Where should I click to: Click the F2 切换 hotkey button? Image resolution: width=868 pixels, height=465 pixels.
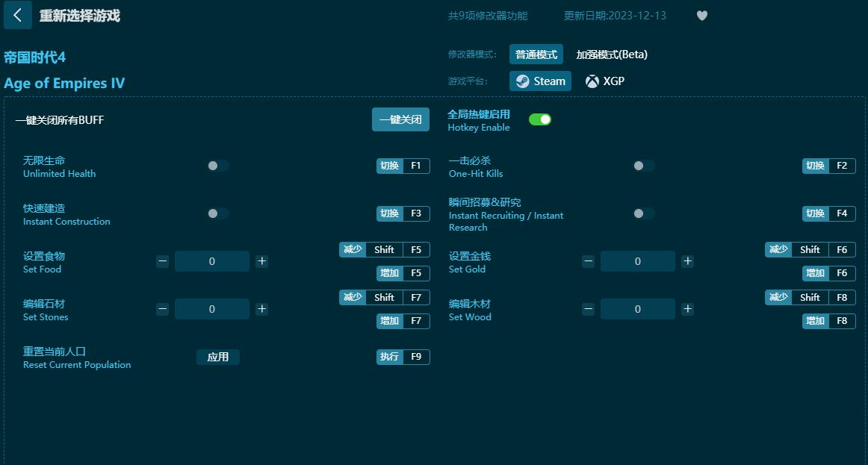point(828,166)
